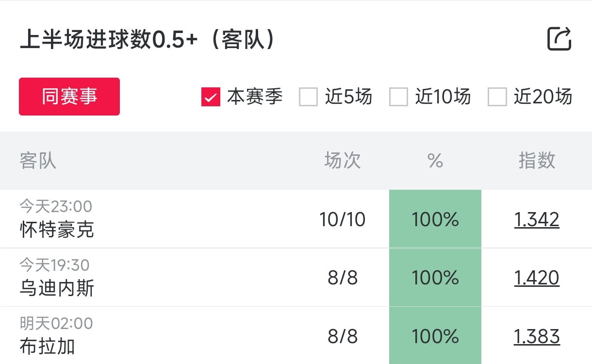Click the 10/10 matches value
This screenshot has height=364, width=592.
[x=343, y=220]
